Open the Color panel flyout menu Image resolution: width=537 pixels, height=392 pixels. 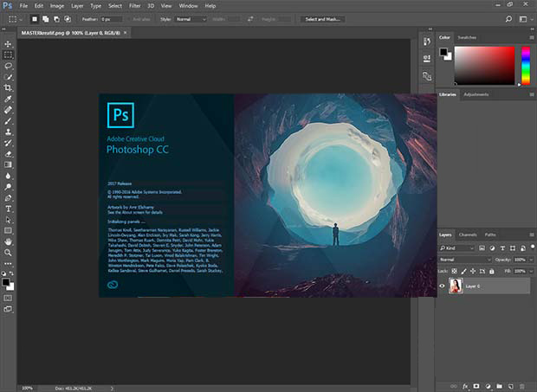tap(532, 37)
